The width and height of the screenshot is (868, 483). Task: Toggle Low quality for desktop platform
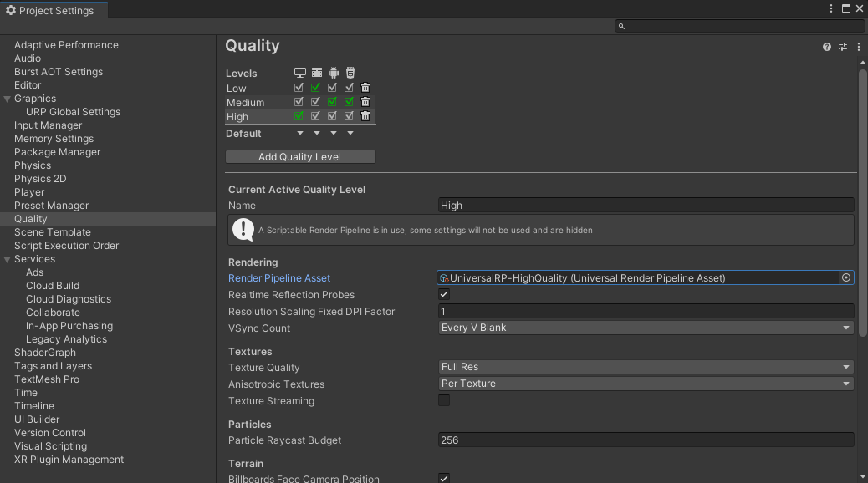(299, 88)
